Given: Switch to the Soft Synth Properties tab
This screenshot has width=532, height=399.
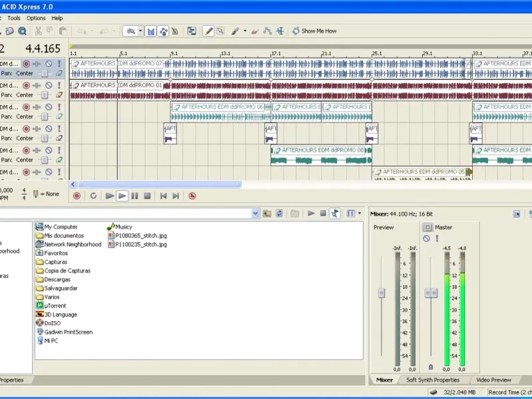Looking at the screenshot, I should (433, 380).
